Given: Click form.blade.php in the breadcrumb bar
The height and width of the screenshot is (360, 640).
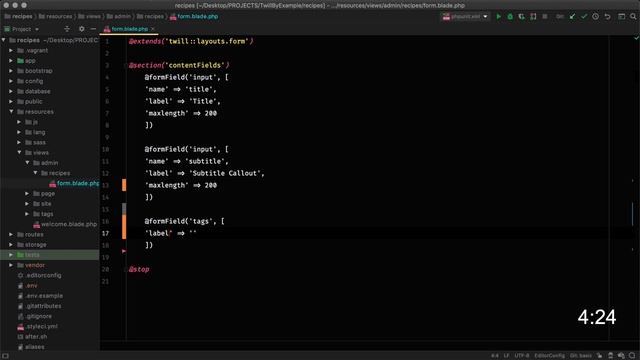Looking at the screenshot, I should [194, 16].
